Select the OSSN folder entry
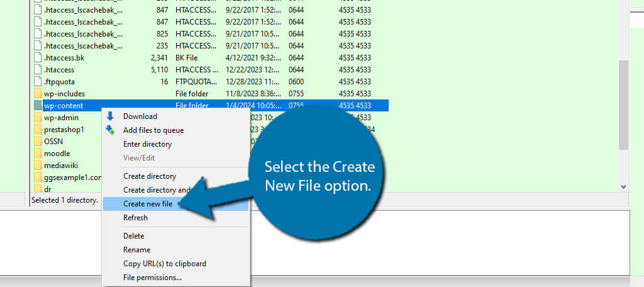644x287 pixels. (53, 142)
